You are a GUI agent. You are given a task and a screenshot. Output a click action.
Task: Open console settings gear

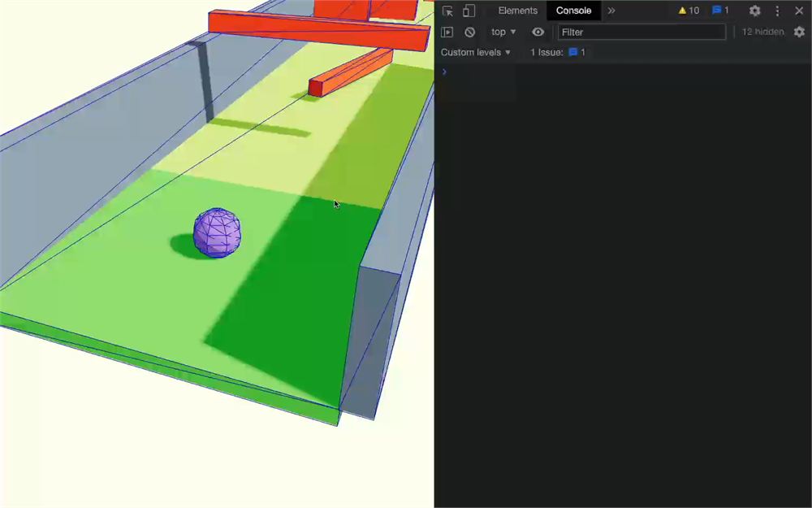(800, 33)
